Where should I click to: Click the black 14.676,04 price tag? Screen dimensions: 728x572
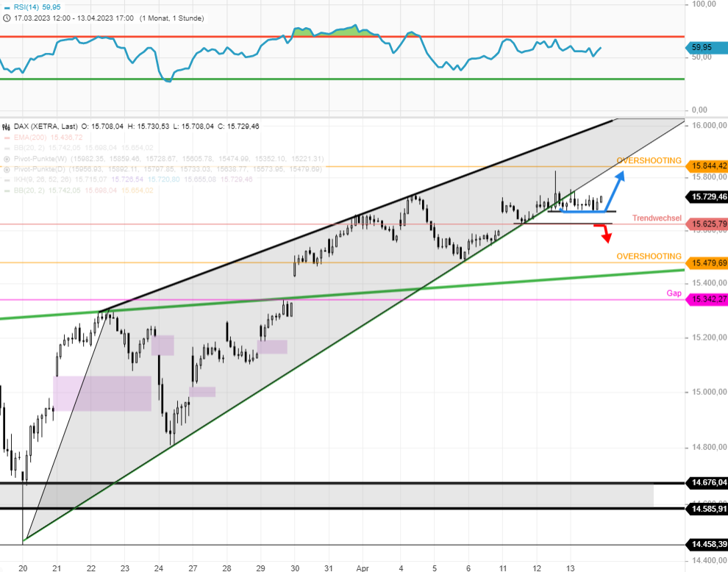click(x=706, y=483)
